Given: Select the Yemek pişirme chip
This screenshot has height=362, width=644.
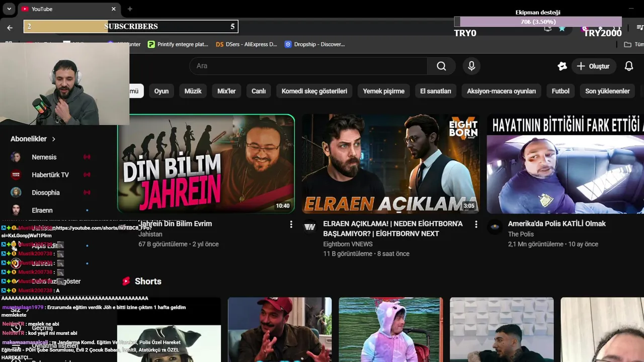Looking at the screenshot, I should 384,91.
